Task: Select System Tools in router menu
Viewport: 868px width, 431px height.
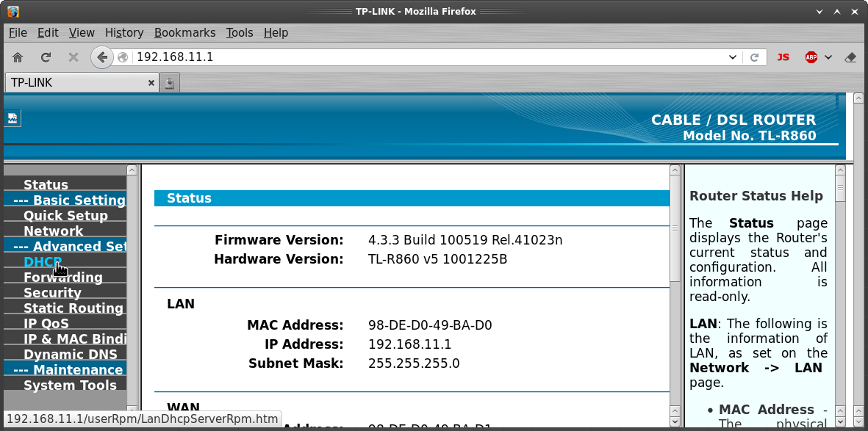Action: coord(70,385)
